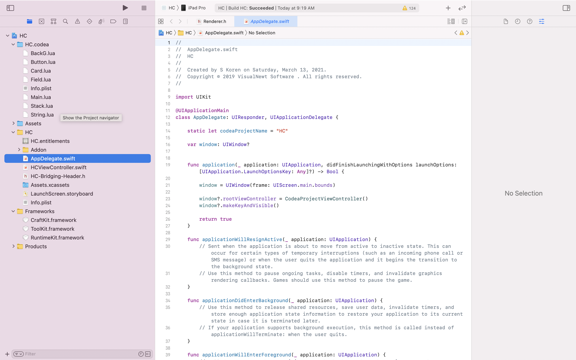This screenshot has height=360, width=576.
Task: Expand the Products group
Action: click(13, 246)
